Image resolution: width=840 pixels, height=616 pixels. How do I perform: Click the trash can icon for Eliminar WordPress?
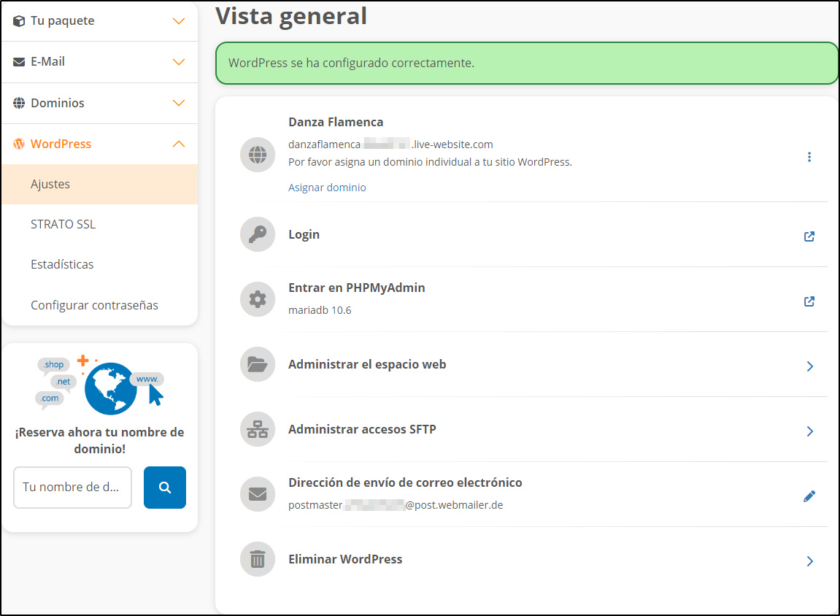point(258,560)
